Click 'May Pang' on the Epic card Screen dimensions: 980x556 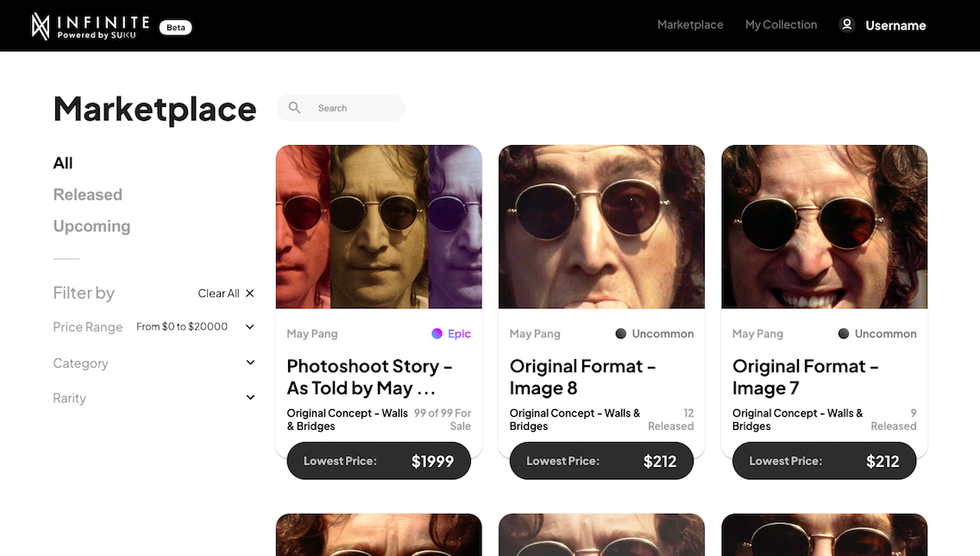pos(312,334)
